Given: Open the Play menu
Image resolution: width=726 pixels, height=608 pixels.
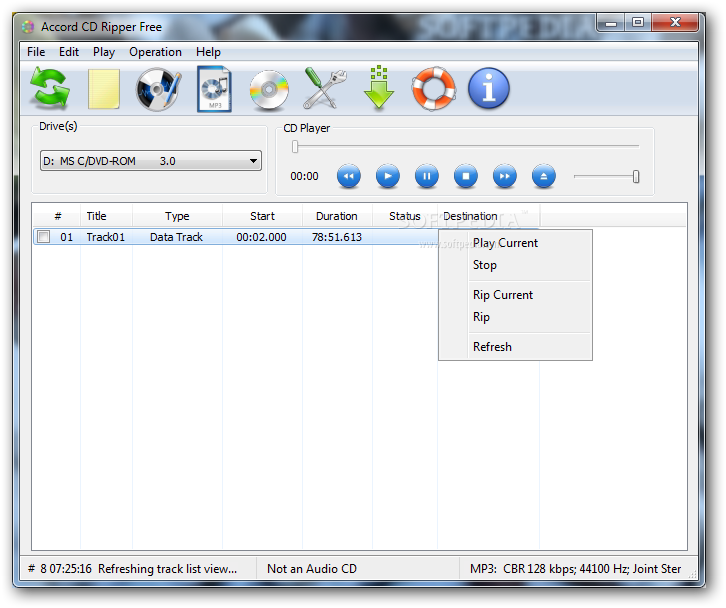Looking at the screenshot, I should click(x=104, y=52).
